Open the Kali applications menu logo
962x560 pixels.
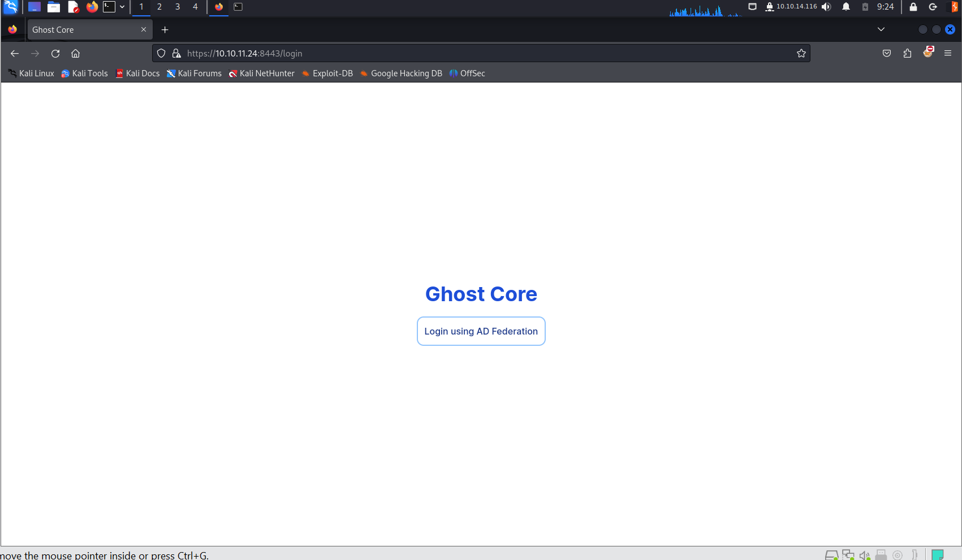[11, 7]
